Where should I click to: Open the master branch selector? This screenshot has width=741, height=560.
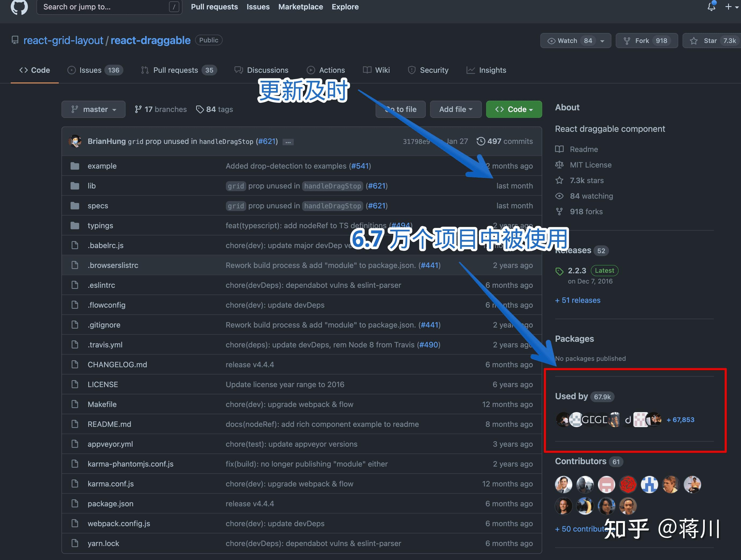click(x=93, y=109)
